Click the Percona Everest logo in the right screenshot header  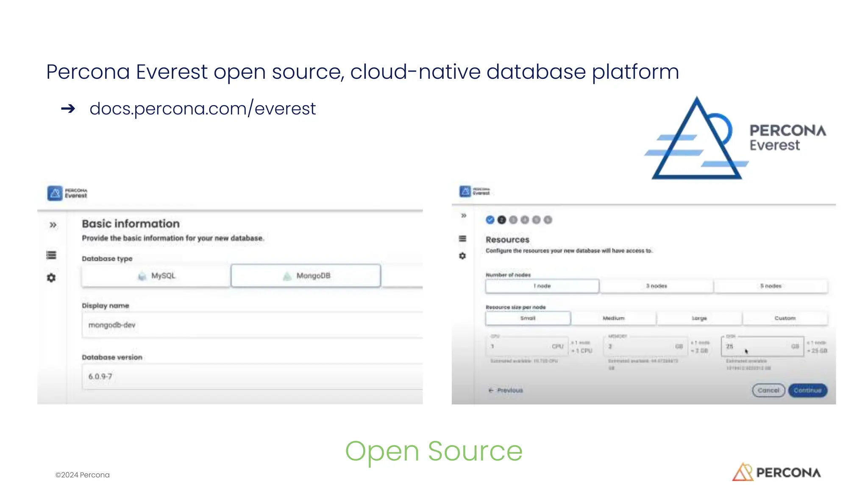[475, 191]
